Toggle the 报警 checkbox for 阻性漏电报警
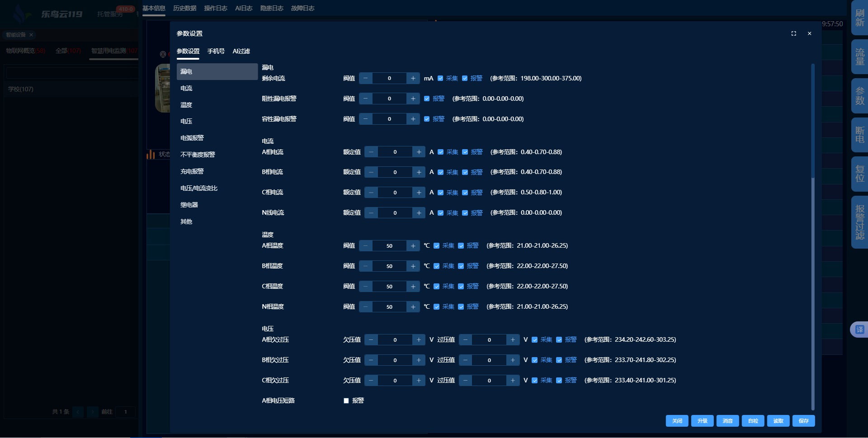Image resolution: width=868 pixels, height=438 pixels. point(427,99)
